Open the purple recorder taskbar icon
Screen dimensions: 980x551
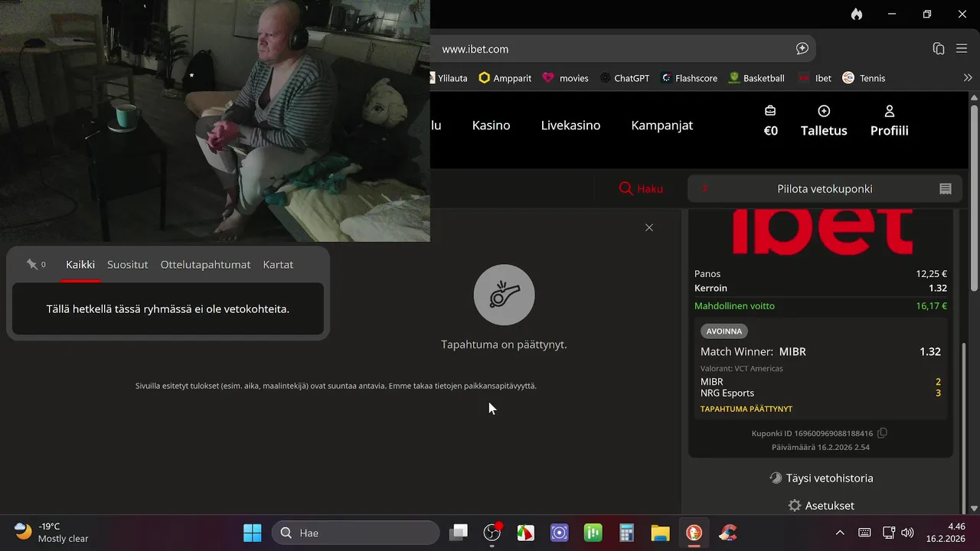[x=560, y=533]
